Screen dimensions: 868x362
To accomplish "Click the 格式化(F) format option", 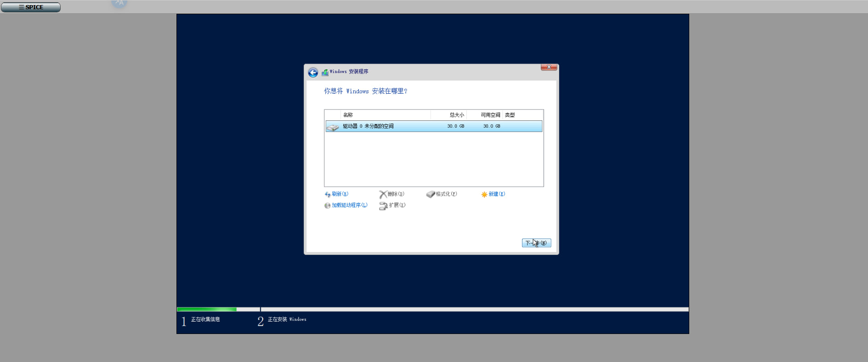I will click(442, 194).
